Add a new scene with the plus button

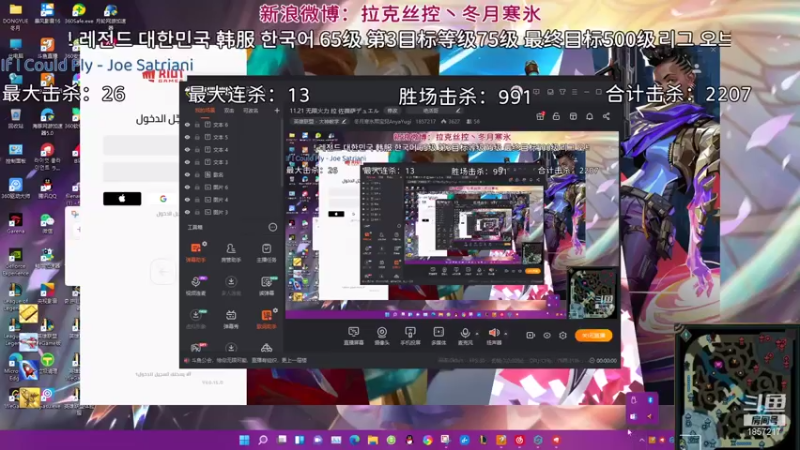277,110
